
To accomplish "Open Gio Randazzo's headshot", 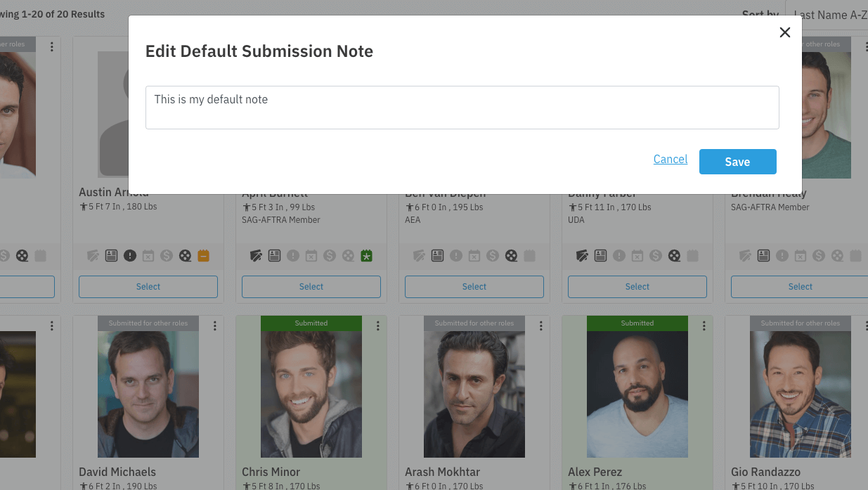I will [801, 394].
